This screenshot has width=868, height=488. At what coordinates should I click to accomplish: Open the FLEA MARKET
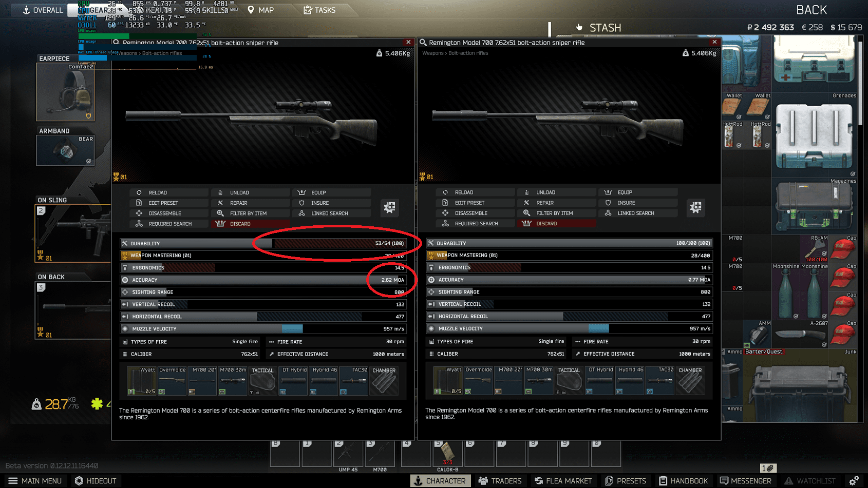click(x=563, y=481)
